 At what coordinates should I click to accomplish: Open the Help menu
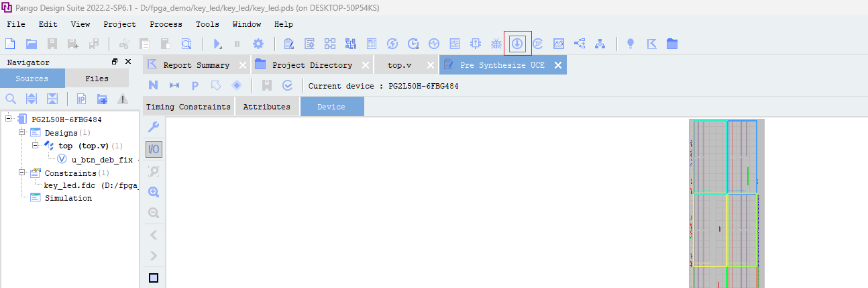coord(284,24)
